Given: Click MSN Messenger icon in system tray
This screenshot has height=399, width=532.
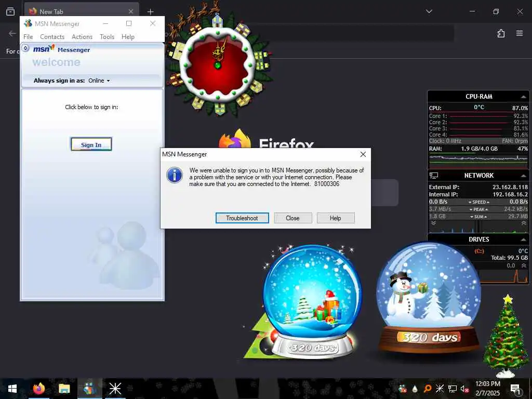Looking at the screenshot, I should coord(403,389).
